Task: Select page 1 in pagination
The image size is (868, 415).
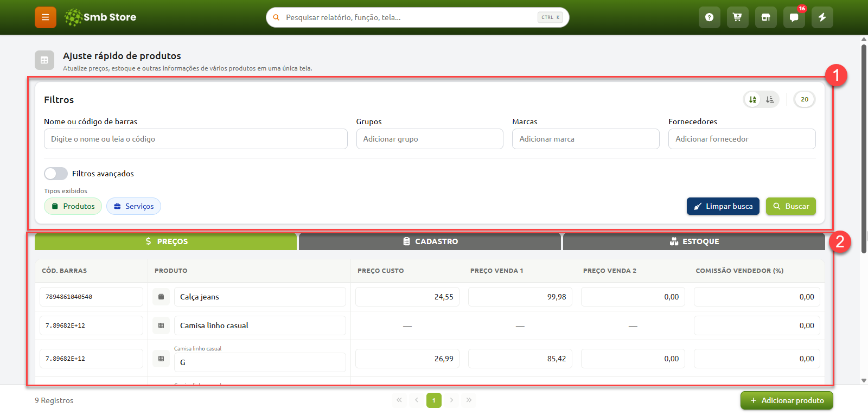Action: (x=434, y=400)
